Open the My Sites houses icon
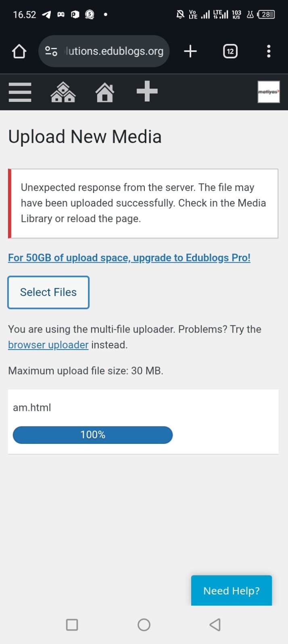The image size is (288, 644). click(x=63, y=92)
